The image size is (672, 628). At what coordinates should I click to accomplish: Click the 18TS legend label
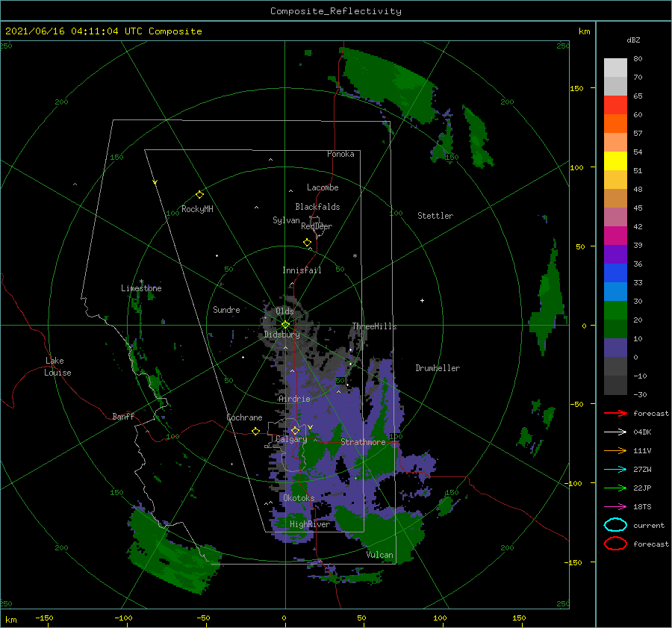click(x=642, y=507)
